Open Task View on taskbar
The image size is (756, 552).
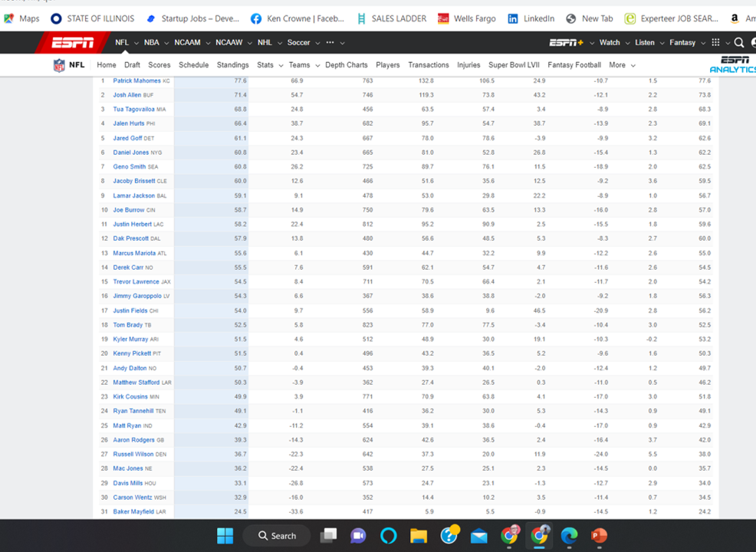click(329, 536)
